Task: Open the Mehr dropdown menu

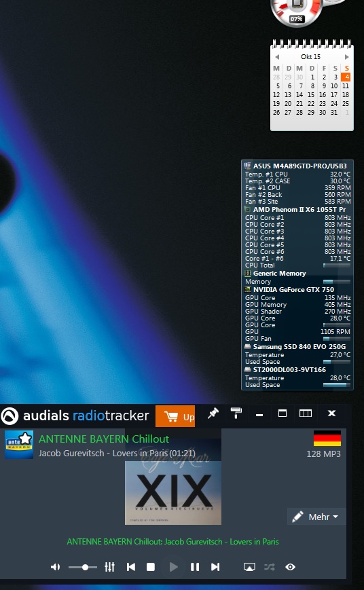Action: click(316, 517)
